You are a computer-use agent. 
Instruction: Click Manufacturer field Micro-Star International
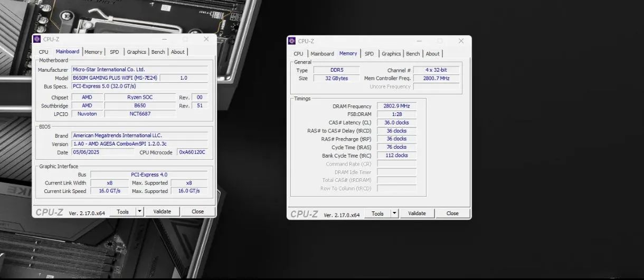click(139, 69)
